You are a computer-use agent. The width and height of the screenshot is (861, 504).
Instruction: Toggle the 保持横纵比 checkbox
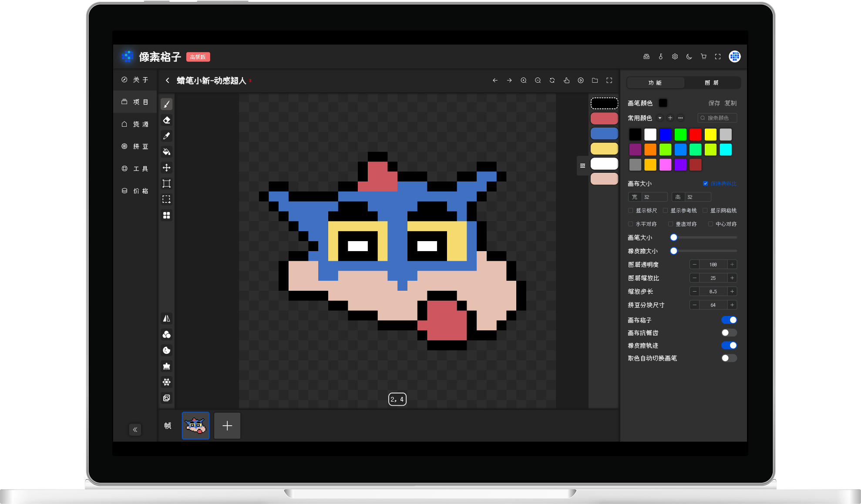point(706,184)
